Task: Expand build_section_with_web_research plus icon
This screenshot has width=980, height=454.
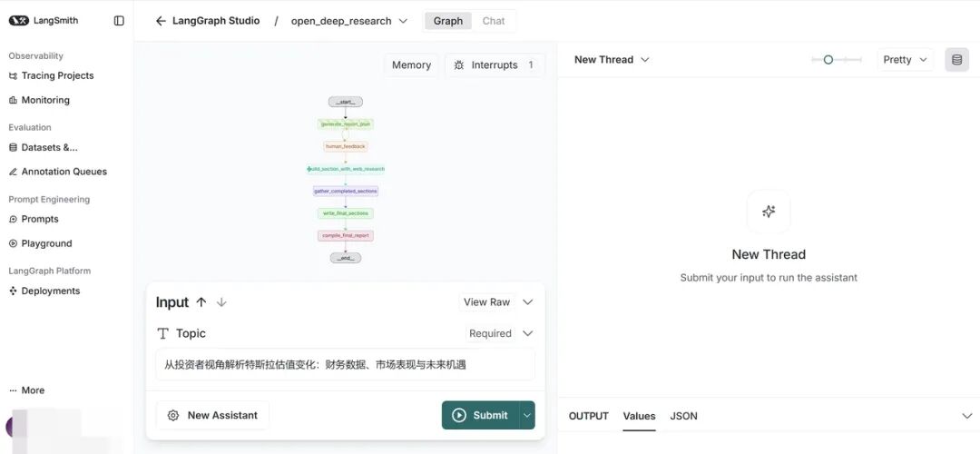Action: tap(309, 169)
